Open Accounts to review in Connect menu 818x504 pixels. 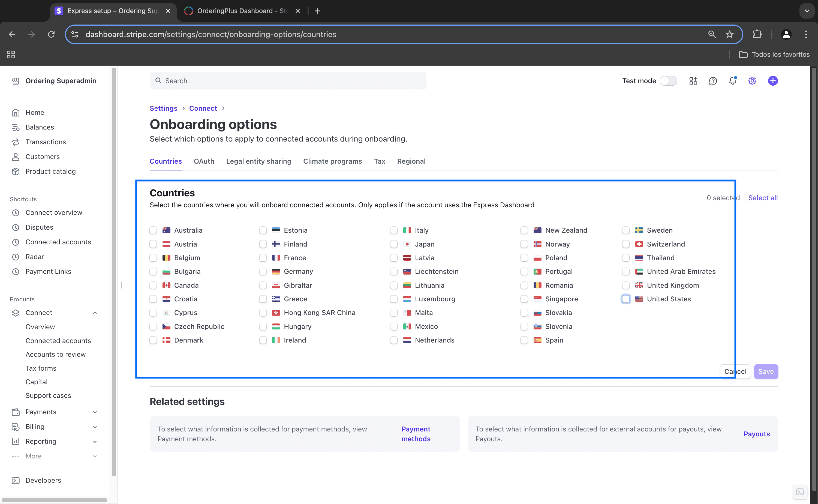click(56, 354)
